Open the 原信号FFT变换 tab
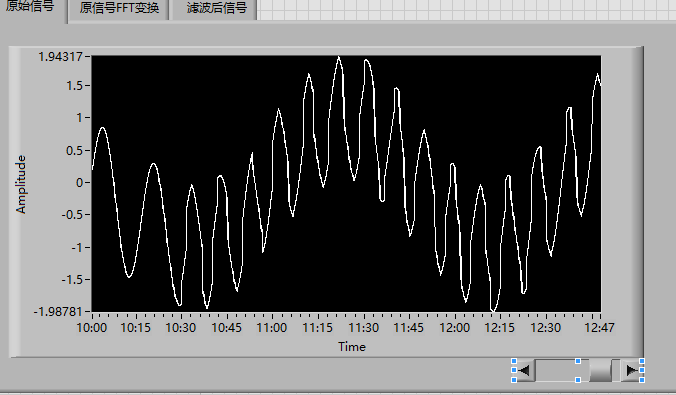This screenshot has width=676, height=395. 119,9
